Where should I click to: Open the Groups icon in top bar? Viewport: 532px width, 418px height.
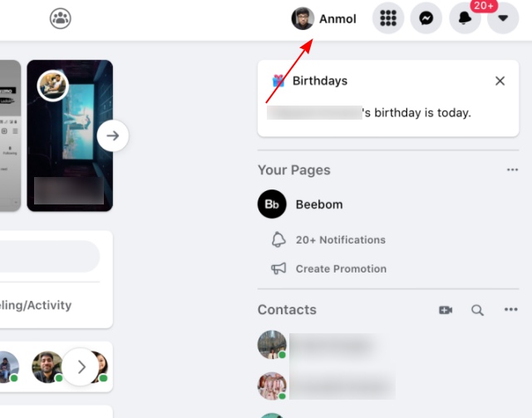61,18
